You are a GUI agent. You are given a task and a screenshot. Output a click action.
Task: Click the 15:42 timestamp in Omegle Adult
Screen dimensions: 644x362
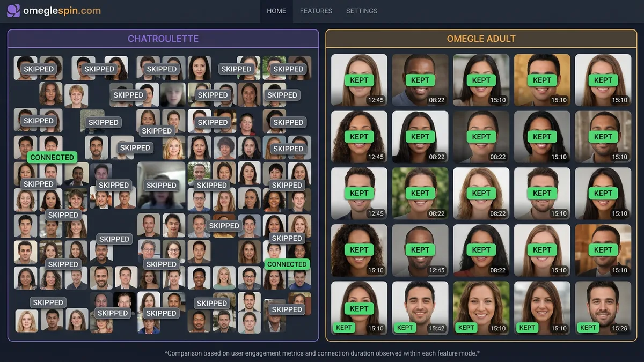[x=437, y=328]
